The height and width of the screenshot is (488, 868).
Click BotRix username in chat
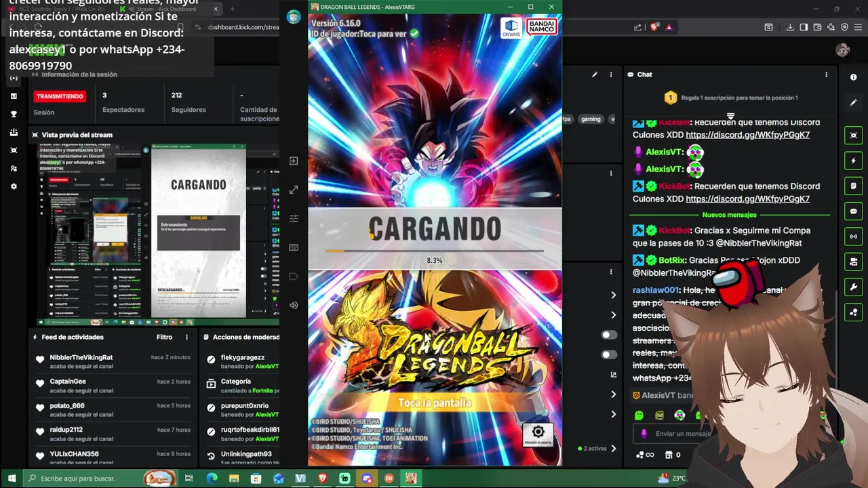(x=672, y=260)
